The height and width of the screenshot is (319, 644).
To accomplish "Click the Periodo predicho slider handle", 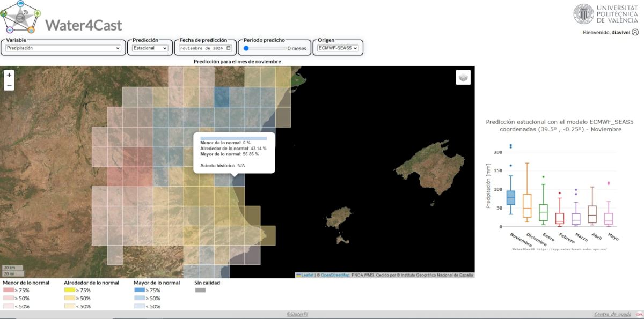I will [x=246, y=48].
